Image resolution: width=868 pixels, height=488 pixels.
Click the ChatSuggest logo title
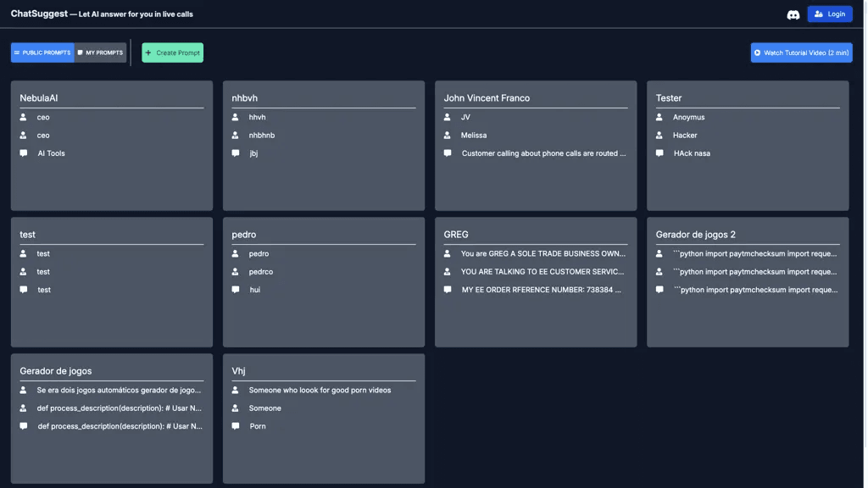coord(39,14)
